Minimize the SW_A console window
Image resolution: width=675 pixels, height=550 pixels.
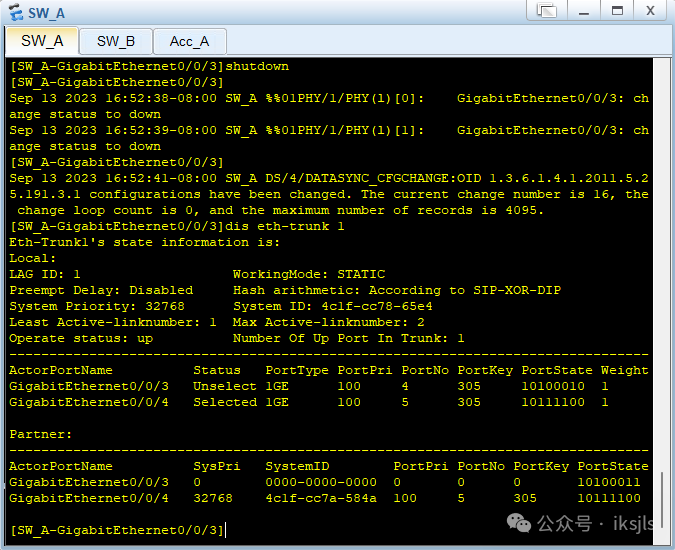(x=583, y=11)
